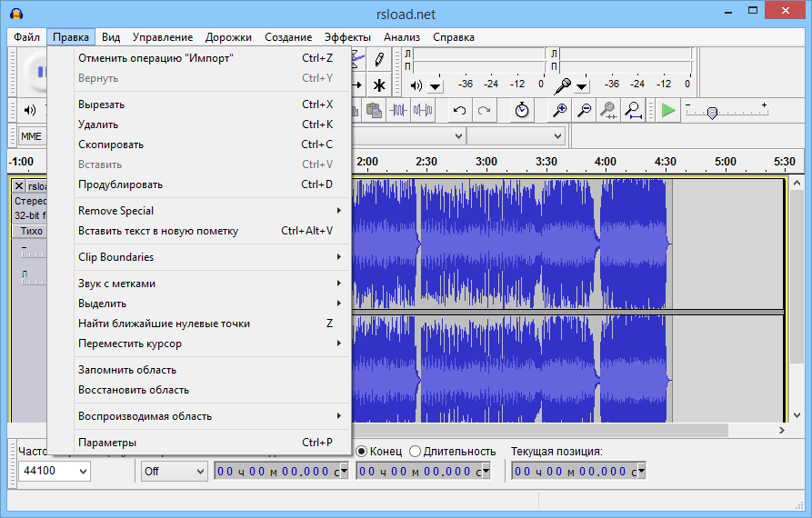Click the mixer output volume speaker icon

click(30, 110)
